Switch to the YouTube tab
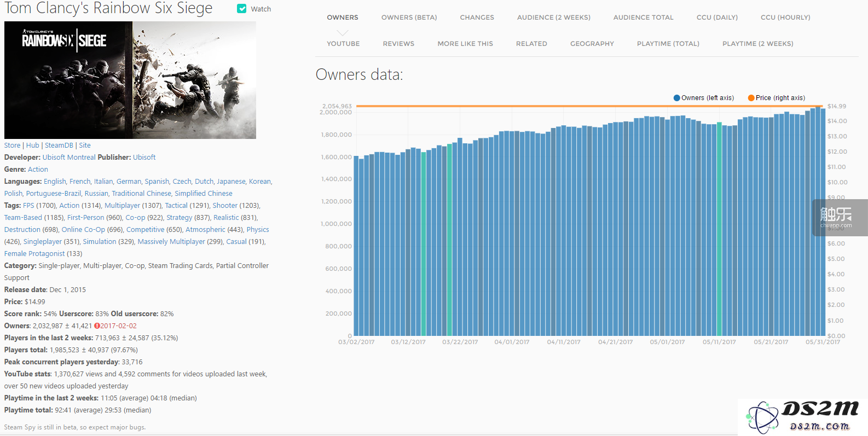The height and width of the screenshot is (436, 868). 343,44
